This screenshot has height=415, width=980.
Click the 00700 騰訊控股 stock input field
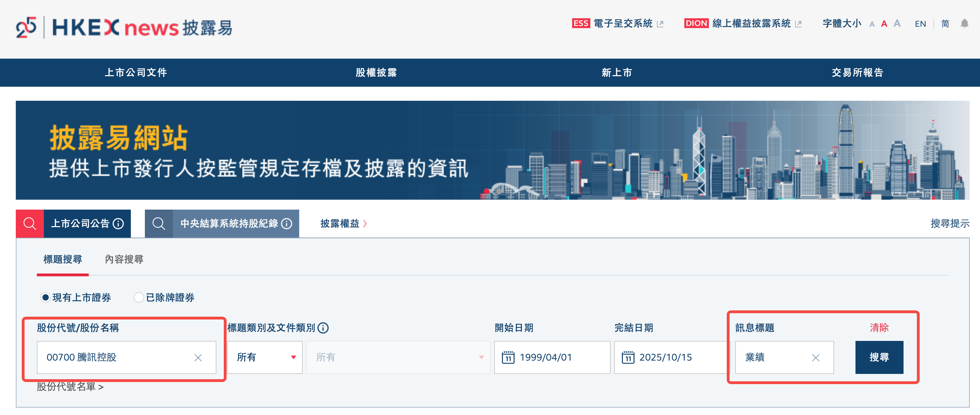(114, 357)
